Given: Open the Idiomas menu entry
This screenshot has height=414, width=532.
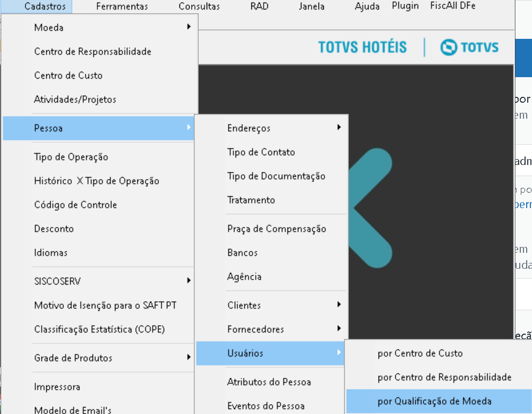Looking at the screenshot, I should [x=99, y=253].
